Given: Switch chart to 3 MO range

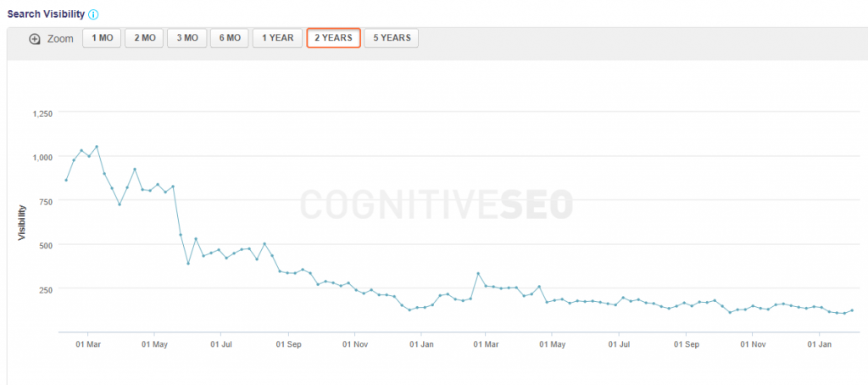Looking at the screenshot, I should coord(187,39).
